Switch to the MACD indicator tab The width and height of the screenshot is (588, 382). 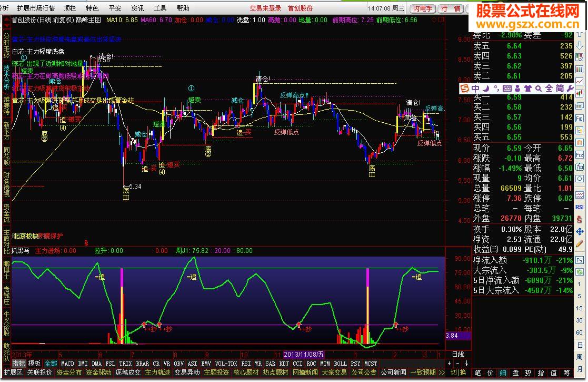[67, 363]
